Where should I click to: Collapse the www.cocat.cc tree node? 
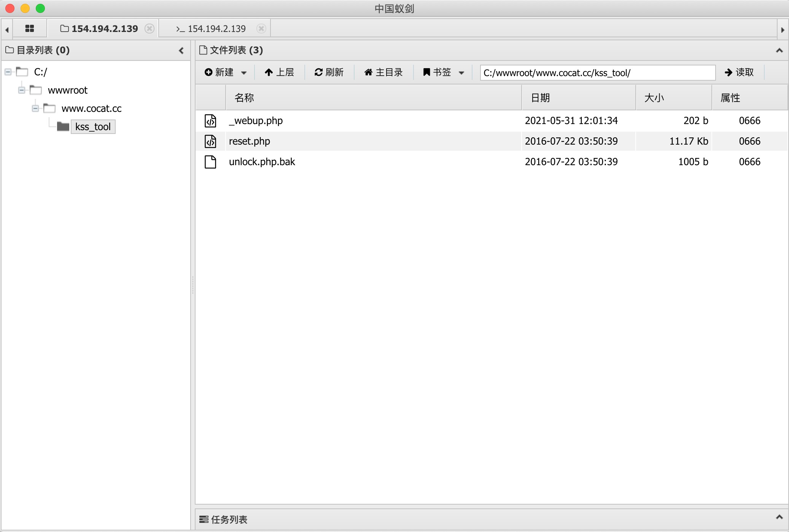pyautogui.click(x=35, y=108)
